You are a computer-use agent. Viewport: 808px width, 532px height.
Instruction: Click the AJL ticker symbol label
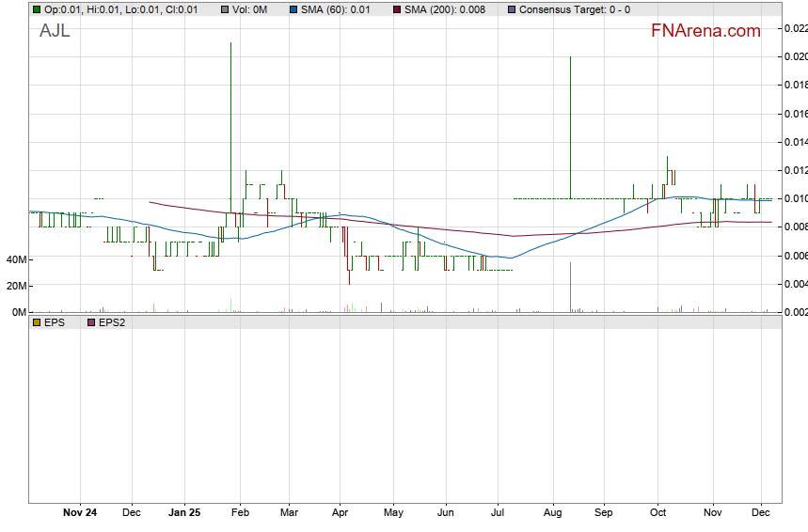[55, 30]
